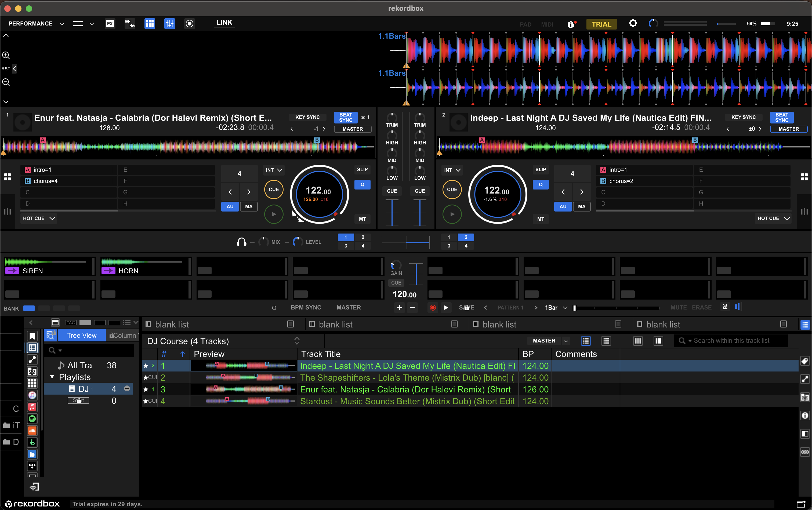
Task: Click the wireless device sync icon
Action: tap(34, 487)
